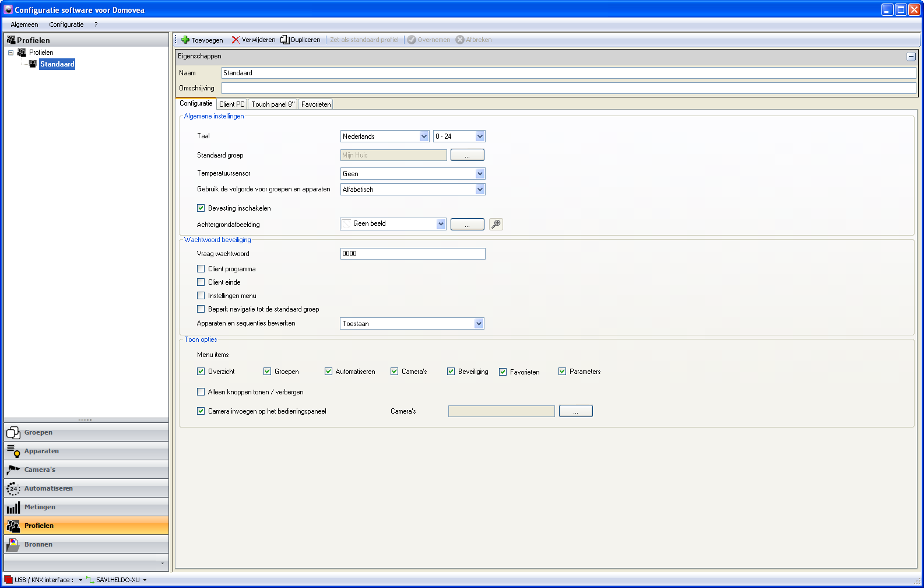Open the 0 - 24 time format dropdown
Viewport: 924px width, 588px height.
click(x=459, y=136)
